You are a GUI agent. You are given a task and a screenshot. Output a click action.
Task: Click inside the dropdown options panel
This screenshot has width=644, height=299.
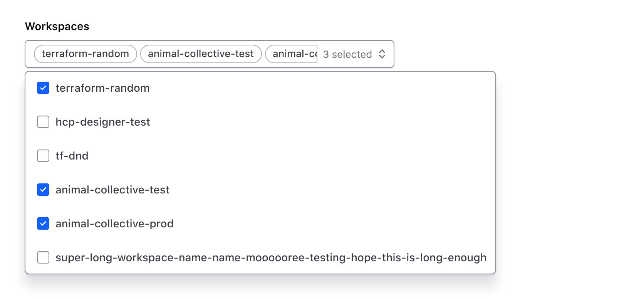pos(260,171)
